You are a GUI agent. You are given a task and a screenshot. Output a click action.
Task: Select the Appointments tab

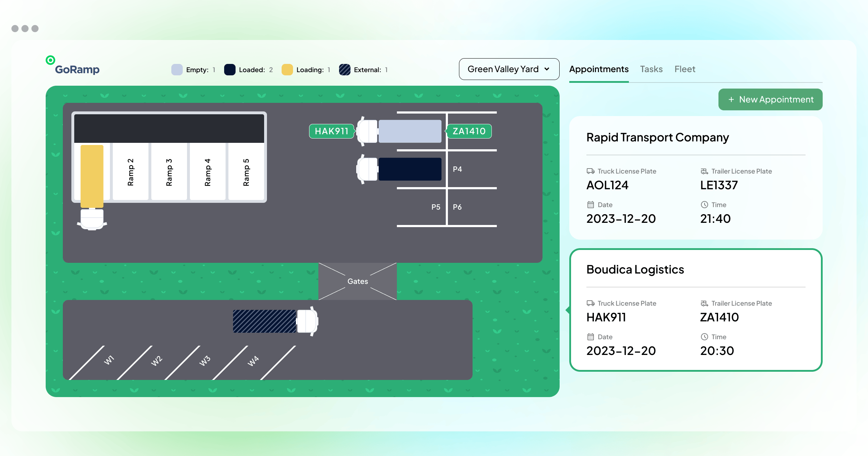(599, 69)
